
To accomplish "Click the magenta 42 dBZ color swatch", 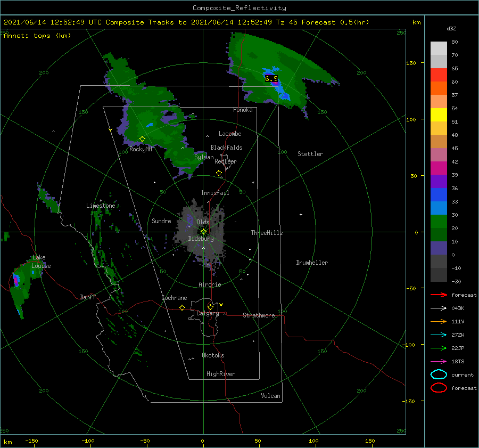I will (x=439, y=168).
